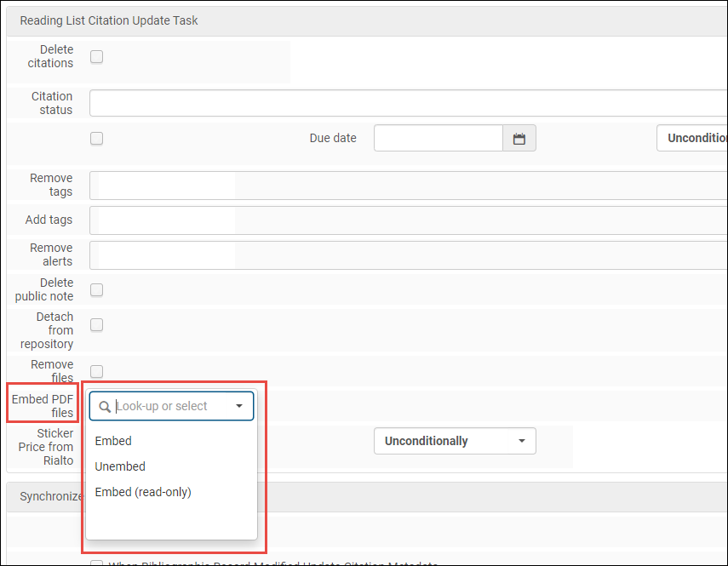The height and width of the screenshot is (566, 728).
Task: Focus the Due date text box
Action: pos(438,139)
